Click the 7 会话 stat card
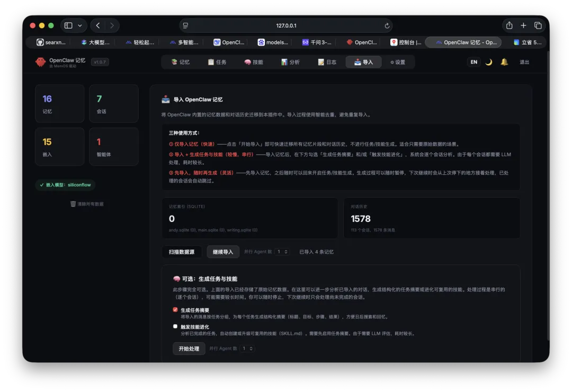 pos(114,104)
